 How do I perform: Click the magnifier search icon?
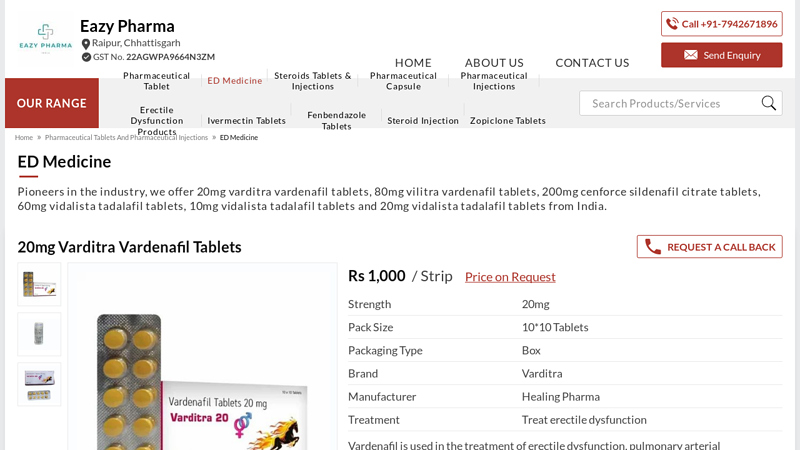768,103
